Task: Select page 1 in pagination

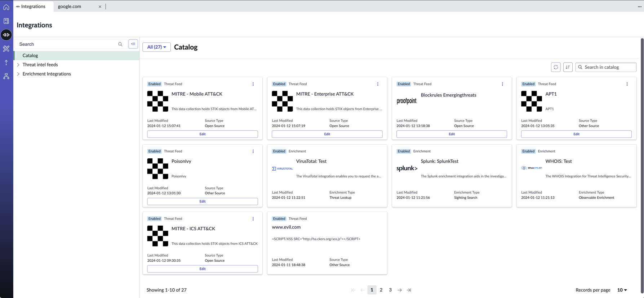Action: point(372,290)
